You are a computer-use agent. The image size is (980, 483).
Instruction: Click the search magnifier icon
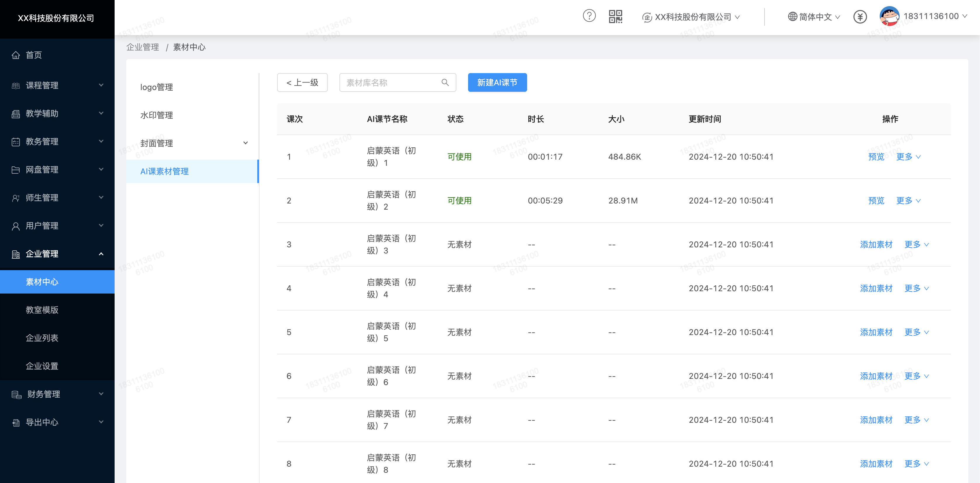pos(445,82)
